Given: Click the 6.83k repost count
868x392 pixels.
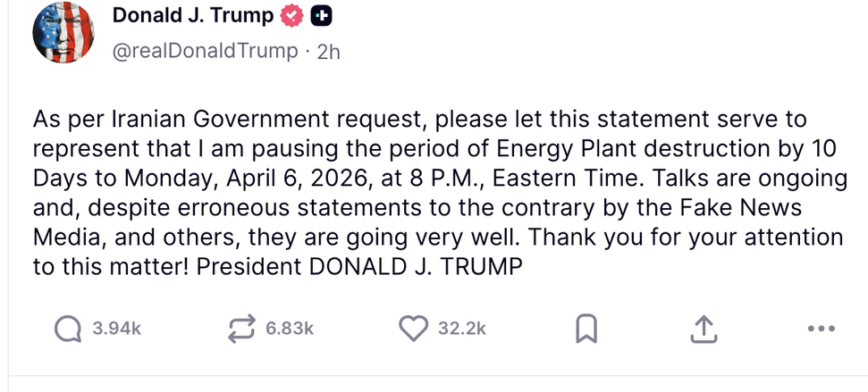Looking at the screenshot, I should (x=290, y=329).
